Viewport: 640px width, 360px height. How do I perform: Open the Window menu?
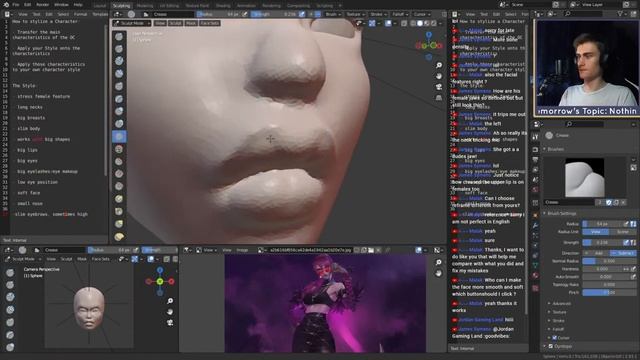(x=61, y=5)
